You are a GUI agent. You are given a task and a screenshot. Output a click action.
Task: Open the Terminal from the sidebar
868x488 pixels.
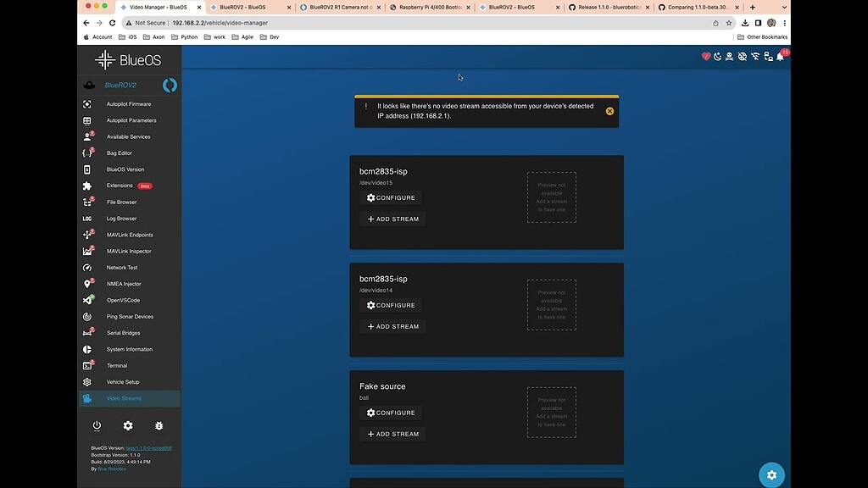[117, 365]
